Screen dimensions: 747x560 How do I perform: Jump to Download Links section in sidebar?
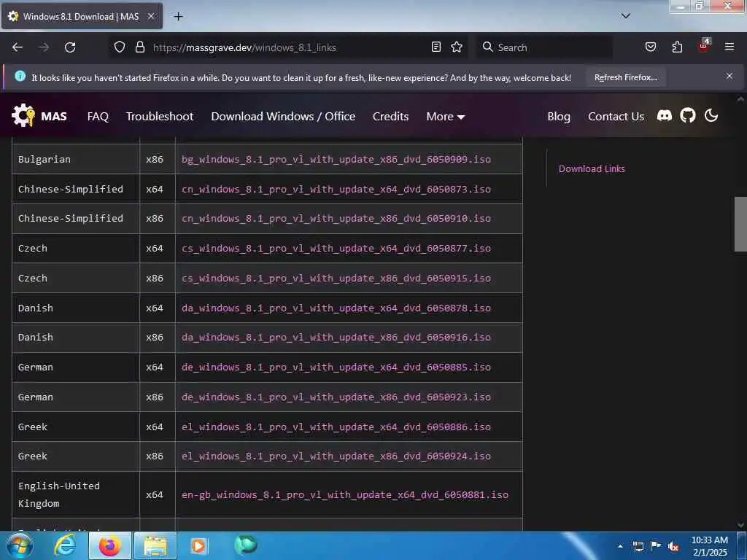(x=592, y=168)
